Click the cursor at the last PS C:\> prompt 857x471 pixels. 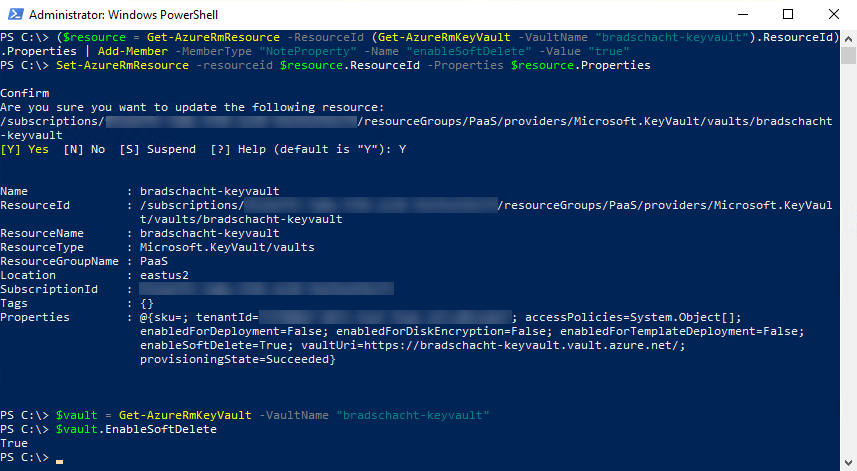tap(59, 458)
